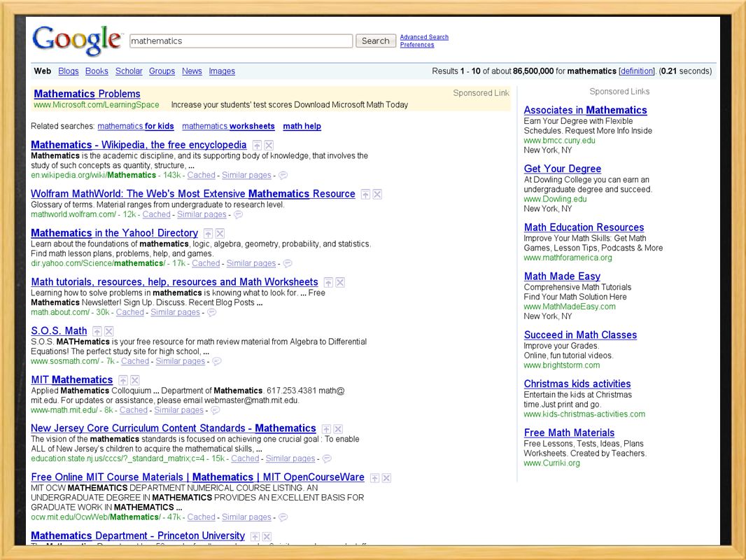Open Get Your Degree ad
This screenshot has height=560, width=746.
(x=563, y=169)
